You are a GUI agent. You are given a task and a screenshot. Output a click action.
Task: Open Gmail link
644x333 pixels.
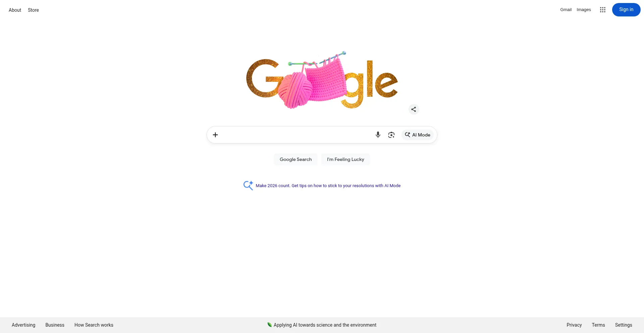[566, 10]
